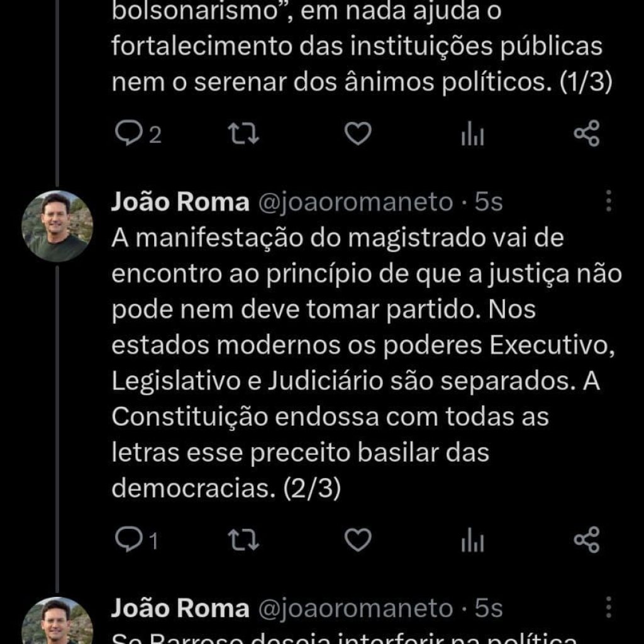Repost the tweet ending in (1/3)
The image size is (644, 644).
(x=243, y=134)
